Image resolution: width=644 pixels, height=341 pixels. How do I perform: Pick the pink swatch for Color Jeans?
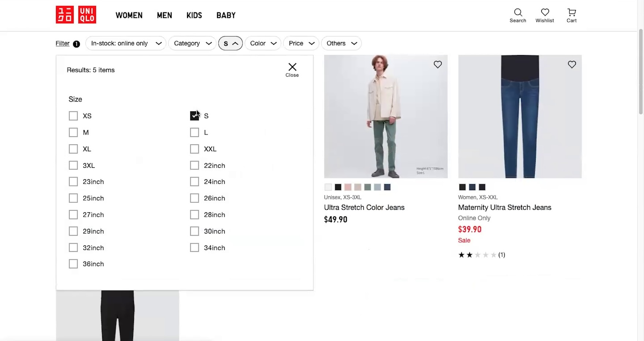pyautogui.click(x=348, y=187)
